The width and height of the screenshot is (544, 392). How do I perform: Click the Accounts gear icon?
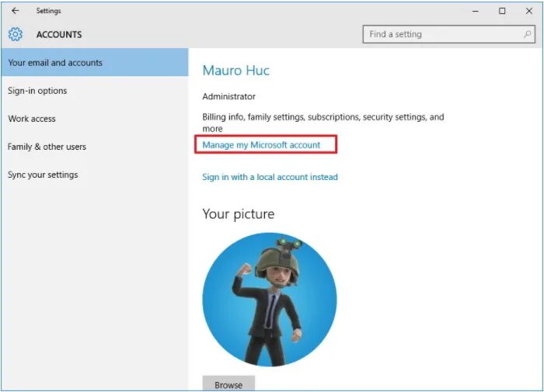pos(16,34)
